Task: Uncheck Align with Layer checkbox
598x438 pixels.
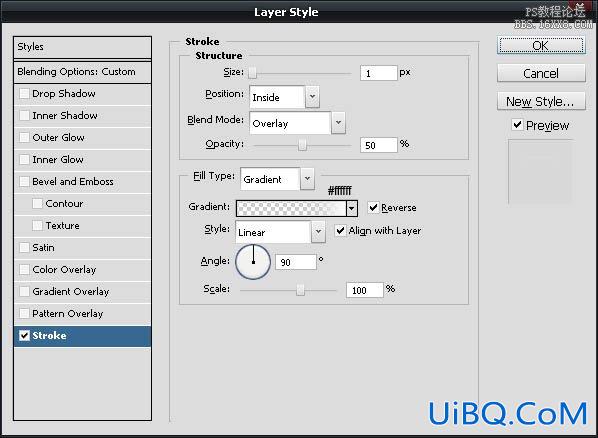Action: coord(340,230)
